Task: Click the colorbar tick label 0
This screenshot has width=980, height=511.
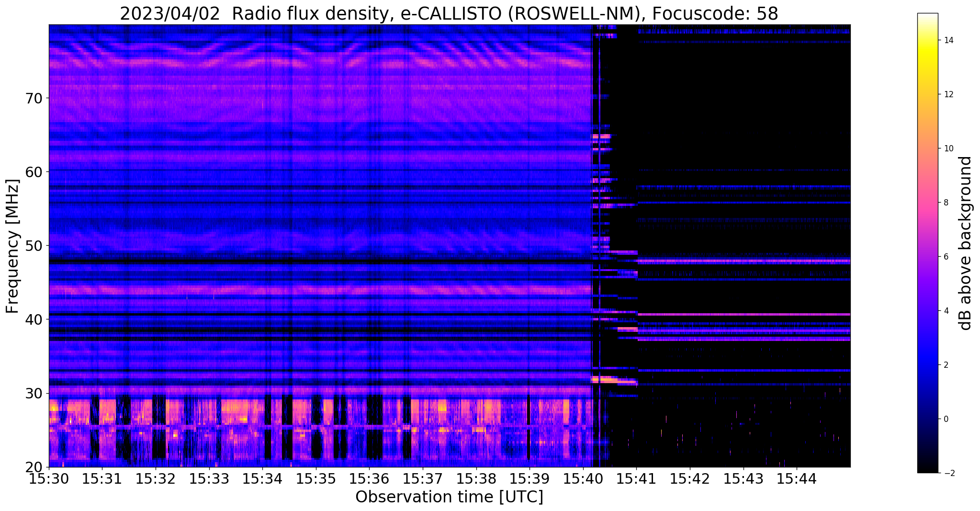Action: coord(946,419)
